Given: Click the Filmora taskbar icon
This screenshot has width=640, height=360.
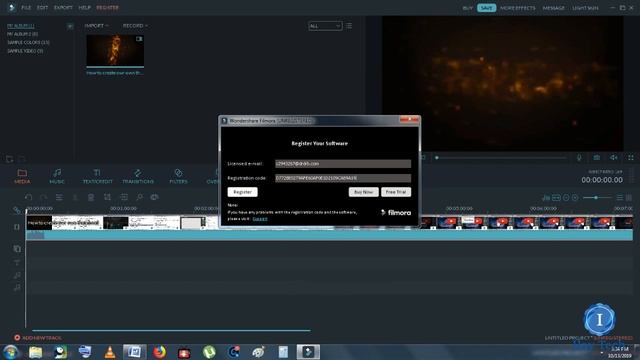Looking at the screenshot, I should click(x=308, y=352).
